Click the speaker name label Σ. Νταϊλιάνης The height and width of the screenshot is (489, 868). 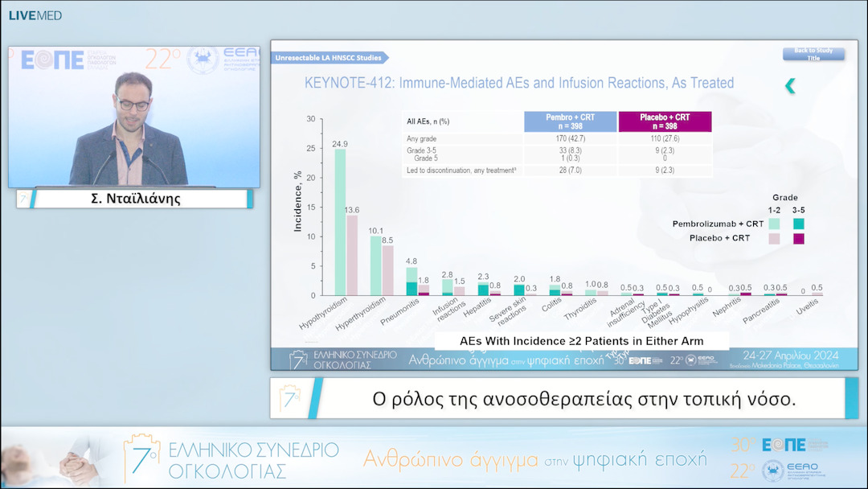134,199
